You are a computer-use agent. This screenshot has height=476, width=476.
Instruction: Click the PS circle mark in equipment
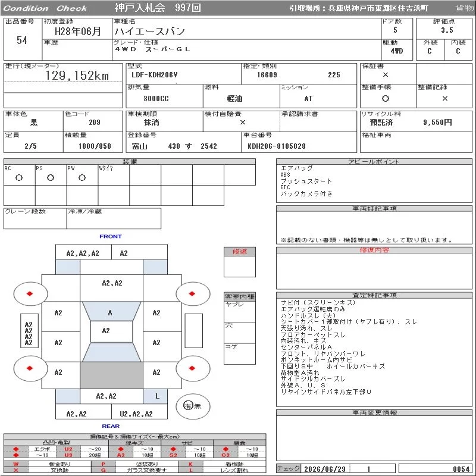click(x=51, y=177)
